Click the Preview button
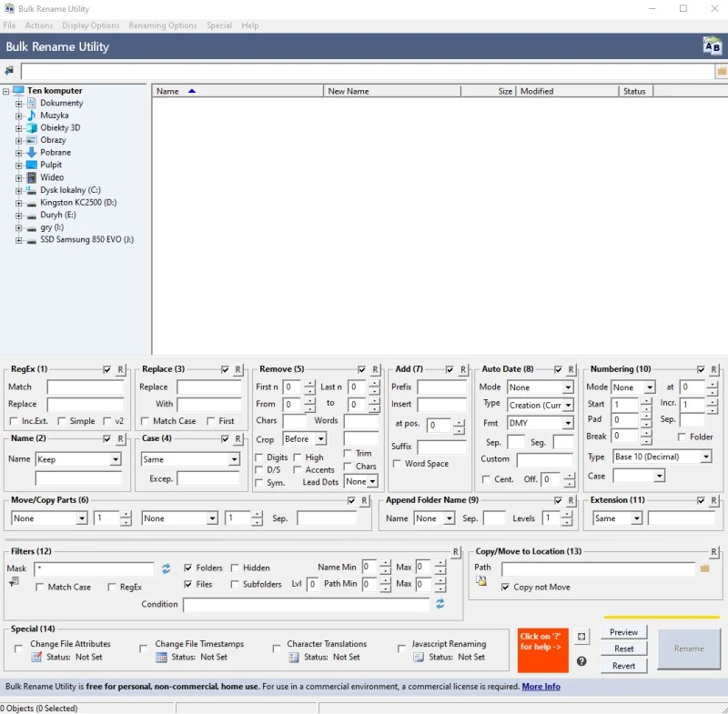The width and height of the screenshot is (728, 714). pos(624,631)
